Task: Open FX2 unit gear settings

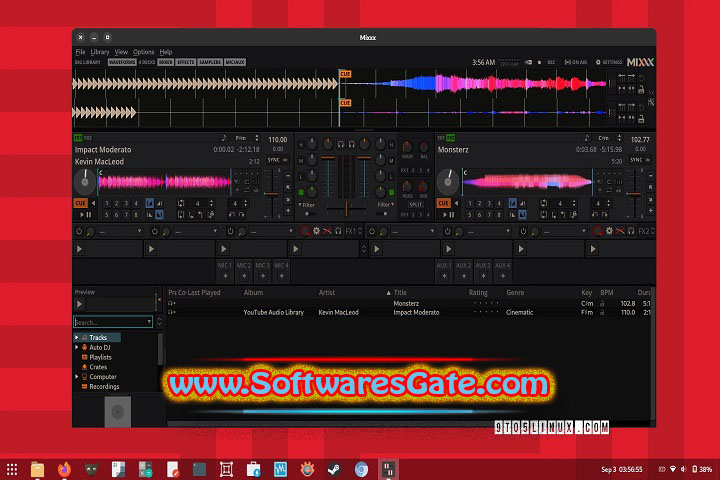Action: coord(609,231)
